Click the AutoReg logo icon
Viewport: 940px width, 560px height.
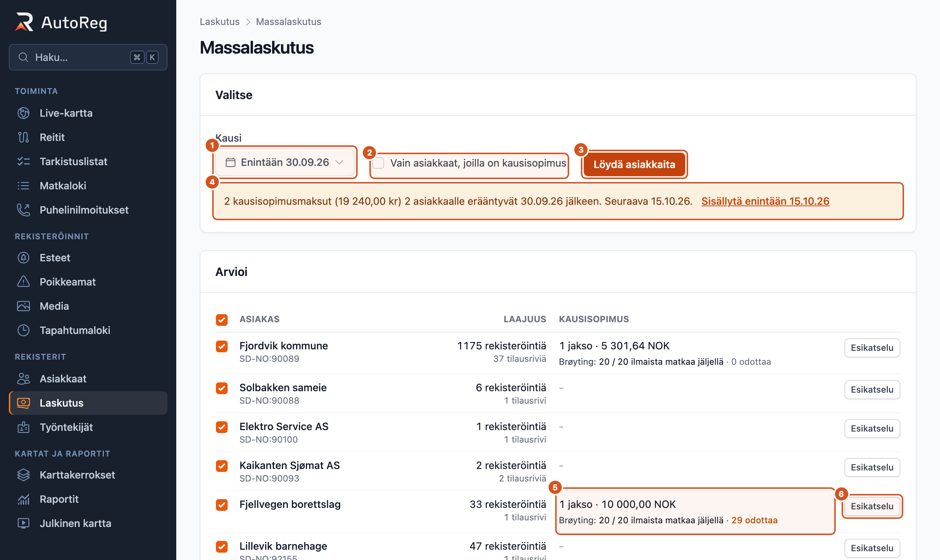(x=24, y=22)
